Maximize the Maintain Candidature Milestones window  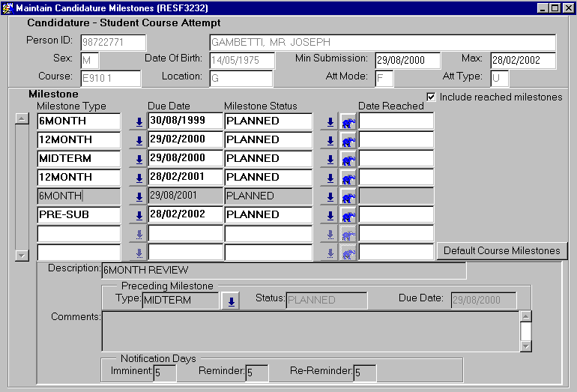click(555, 7)
